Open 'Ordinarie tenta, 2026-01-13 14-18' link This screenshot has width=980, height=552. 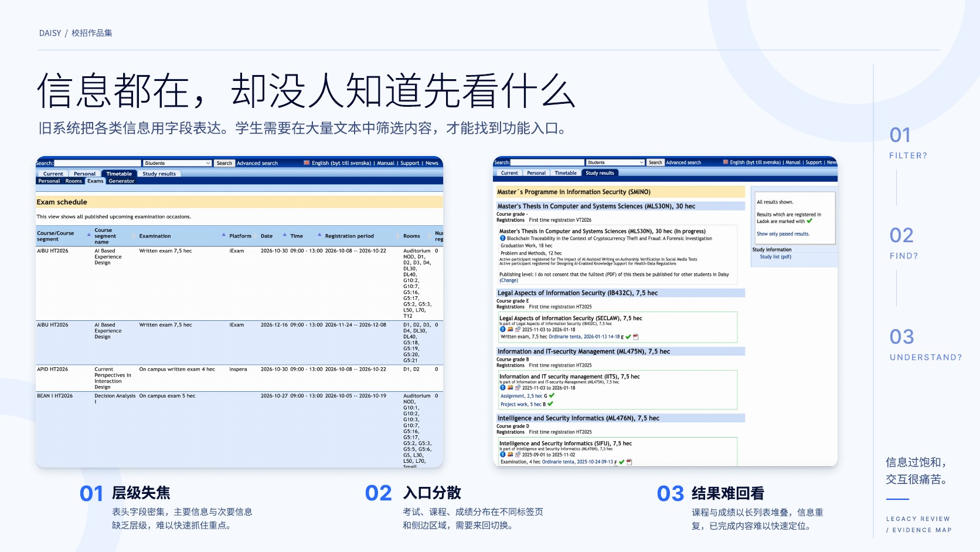click(584, 337)
